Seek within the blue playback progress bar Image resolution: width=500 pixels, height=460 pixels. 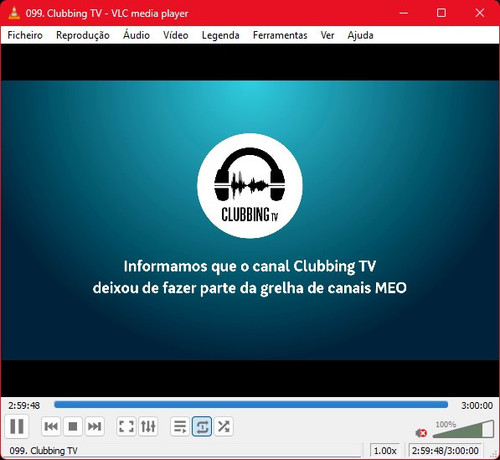tap(251, 405)
